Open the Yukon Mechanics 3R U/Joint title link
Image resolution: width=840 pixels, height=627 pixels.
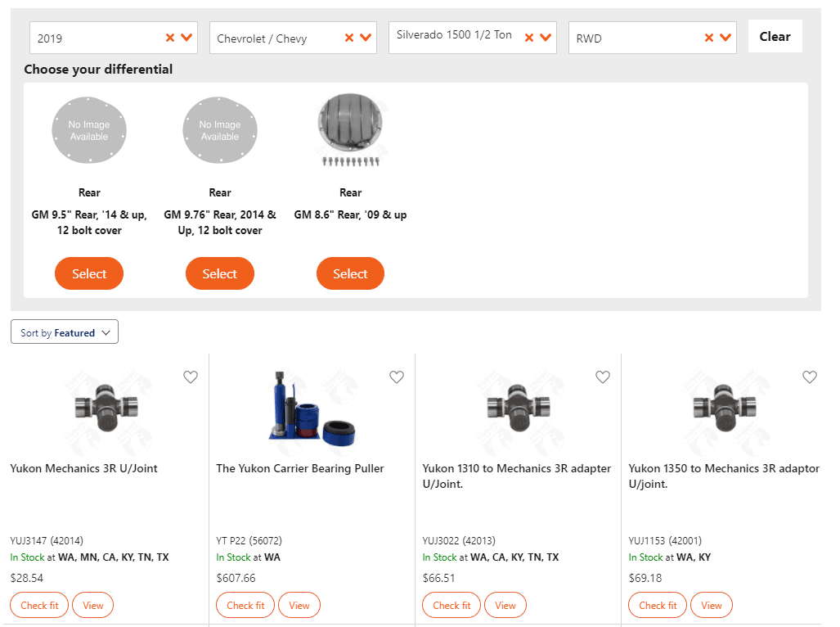point(83,468)
